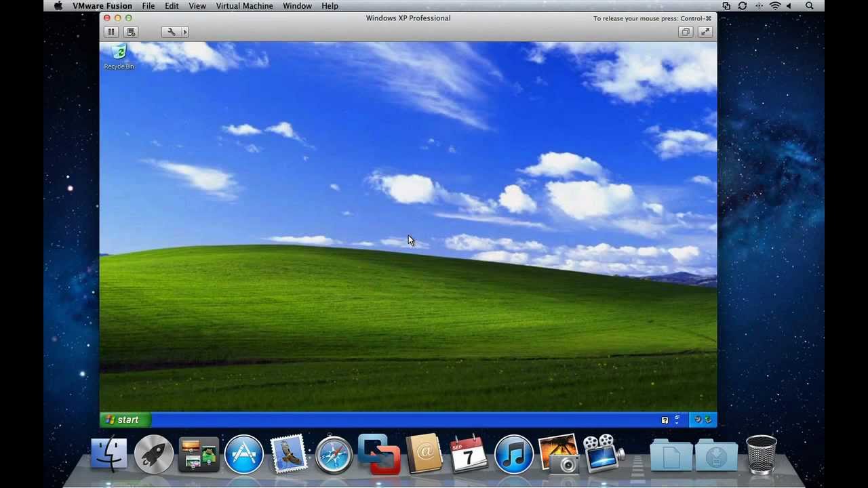Open the Window menu

tap(297, 6)
